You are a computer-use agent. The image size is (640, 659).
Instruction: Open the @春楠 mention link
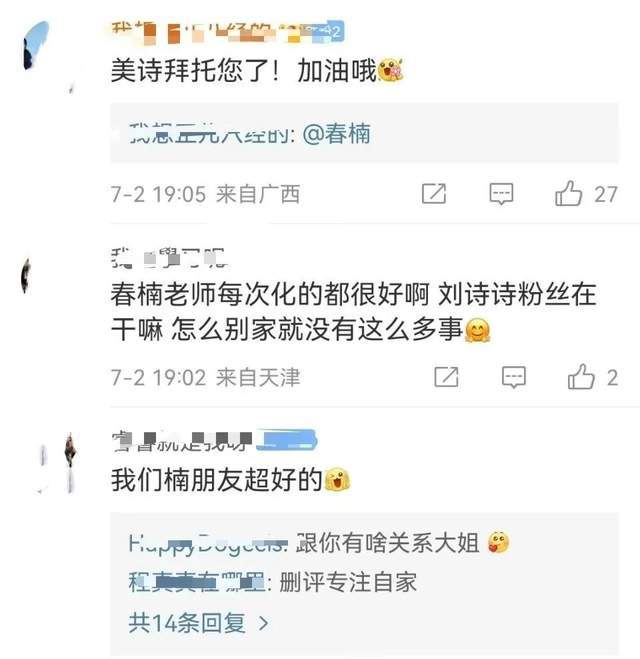[x=337, y=134]
